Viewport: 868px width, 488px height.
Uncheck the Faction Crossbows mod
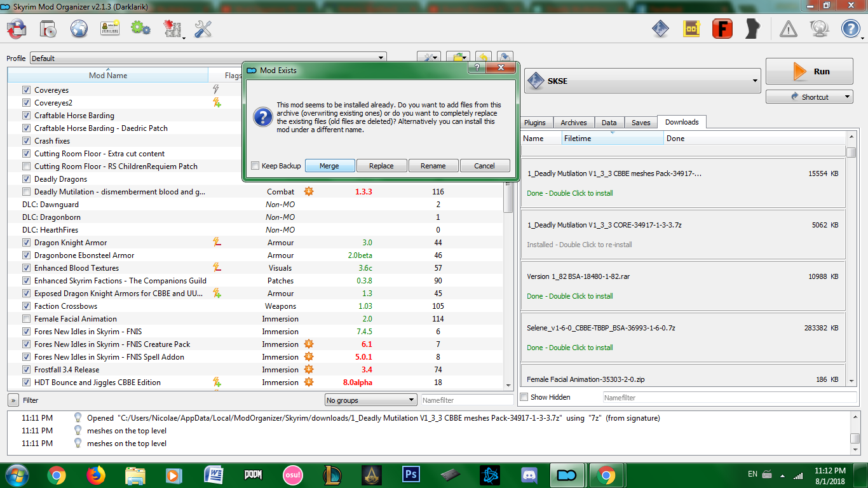[x=26, y=306]
